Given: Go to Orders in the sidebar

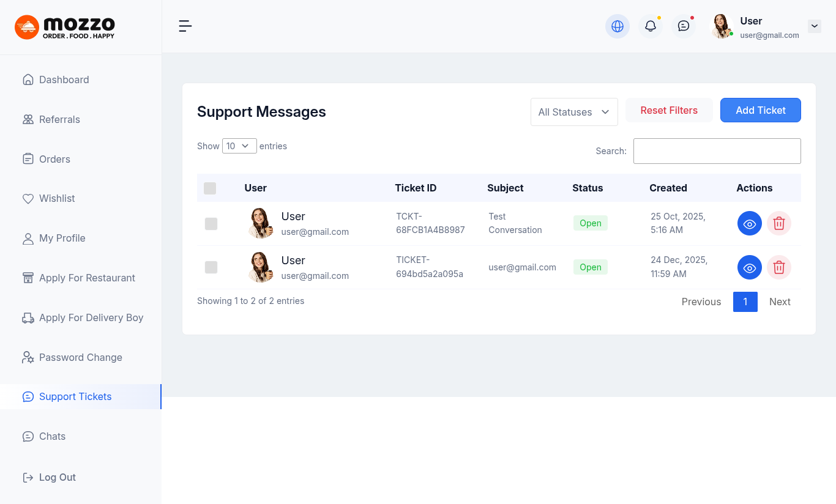Looking at the screenshot, I should 54,159.
